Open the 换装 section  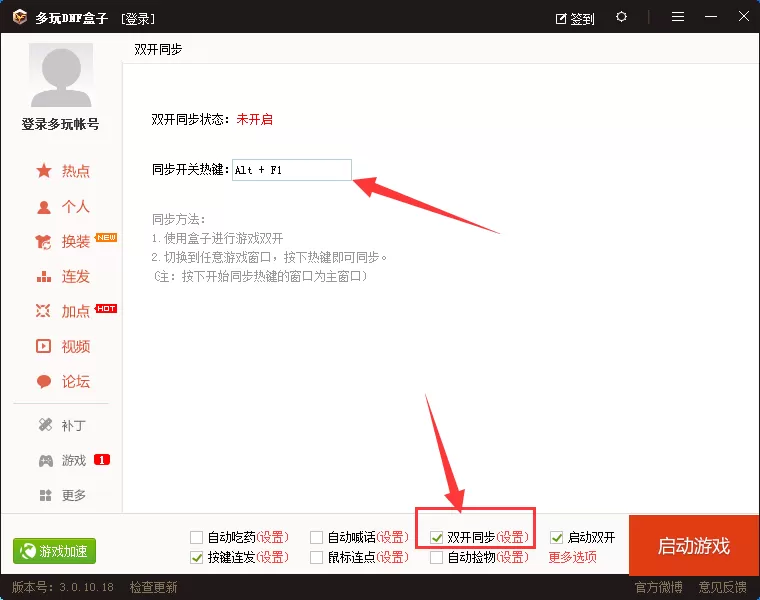click(76, 241)
